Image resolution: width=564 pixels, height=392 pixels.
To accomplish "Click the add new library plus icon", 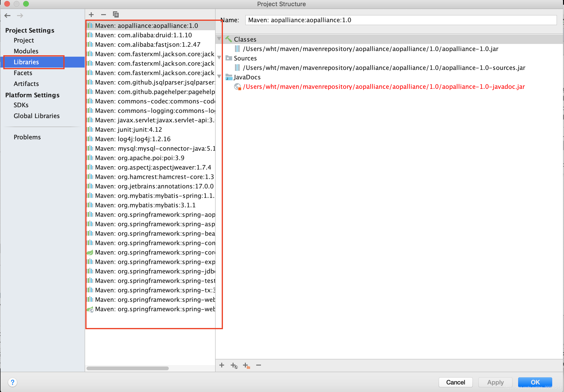I will pos(91,15).
